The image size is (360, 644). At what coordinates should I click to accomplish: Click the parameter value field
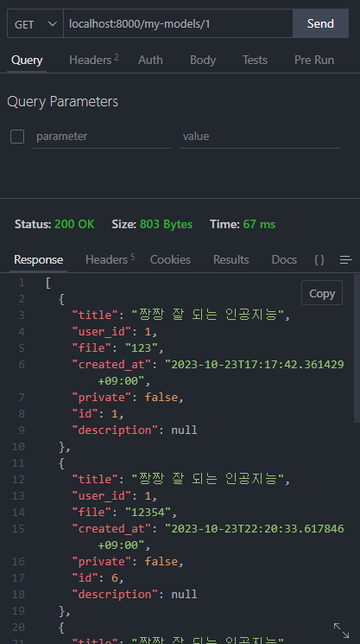click(260, 137)
